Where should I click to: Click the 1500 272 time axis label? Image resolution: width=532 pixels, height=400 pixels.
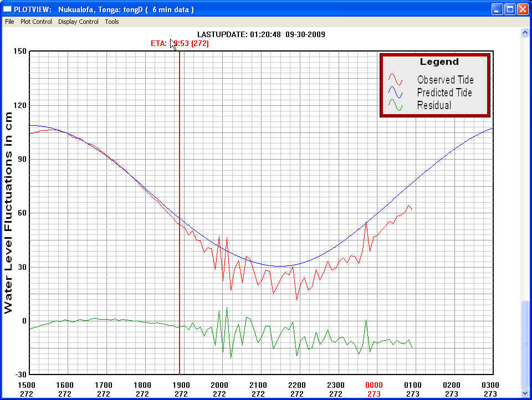click(27, 389)
